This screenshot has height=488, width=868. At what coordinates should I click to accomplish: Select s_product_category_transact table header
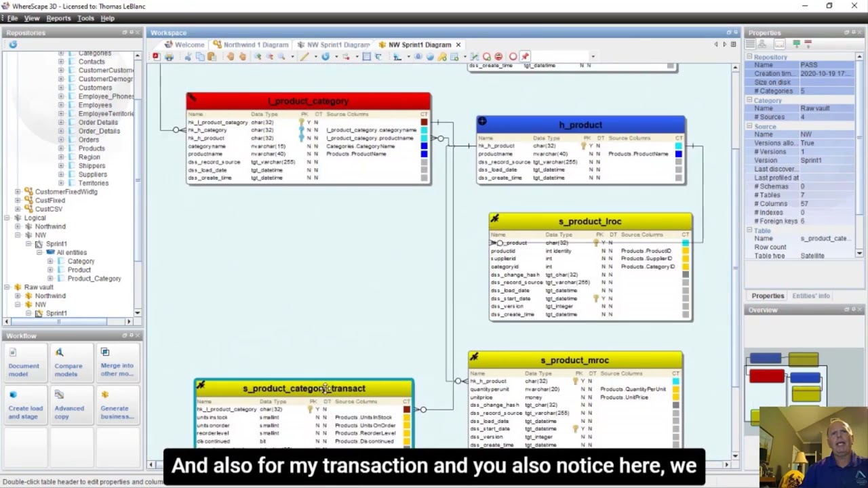[304, 388]
